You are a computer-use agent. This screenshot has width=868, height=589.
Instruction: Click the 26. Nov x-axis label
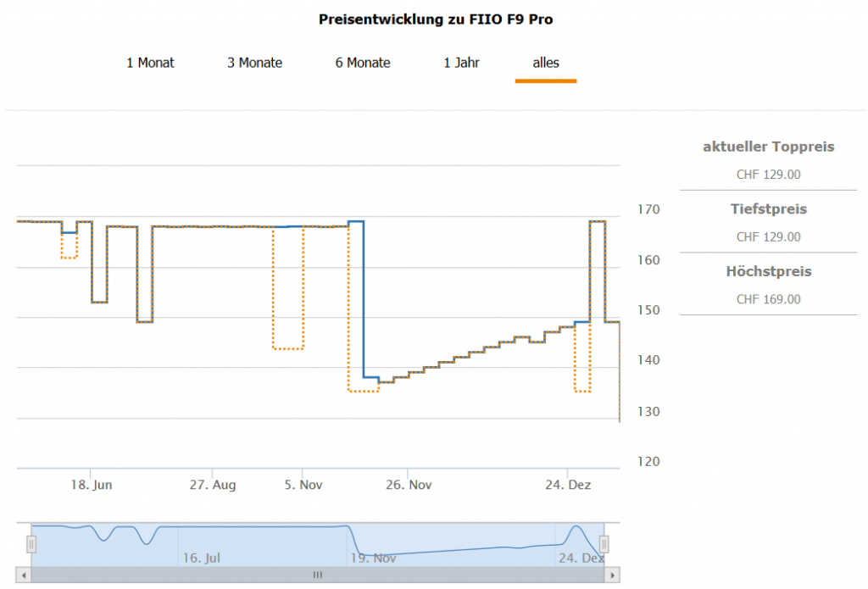click(x=408, y=485)
